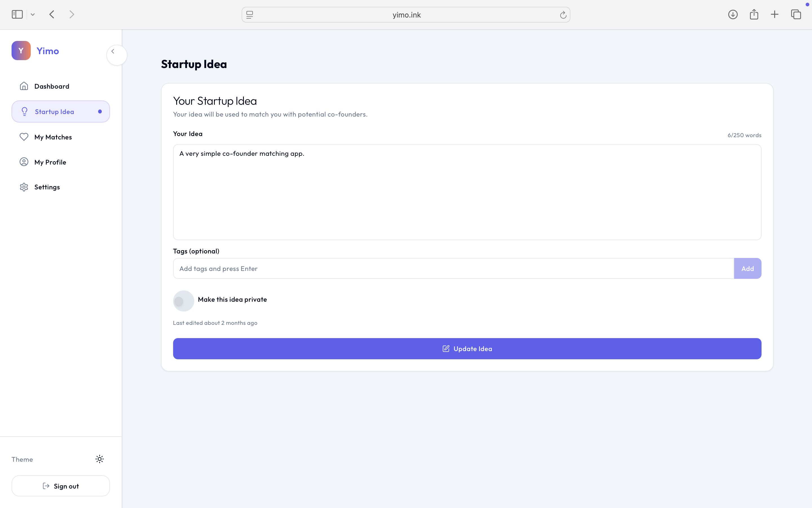Show Safari downloads
812x508 pixels.
(733, 14)
